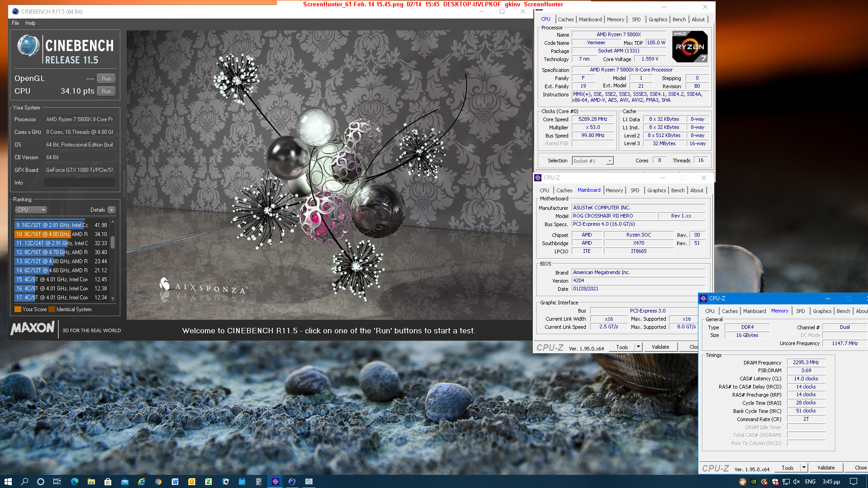Switch to Cinebench taskbar icon
868x488 pixels.
tap(292, 481)
